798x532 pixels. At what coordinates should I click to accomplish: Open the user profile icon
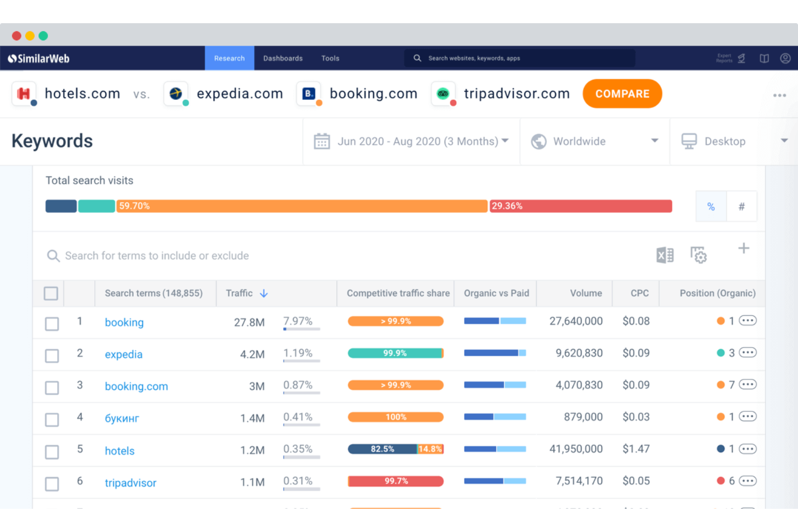click(x=785, y=58)
